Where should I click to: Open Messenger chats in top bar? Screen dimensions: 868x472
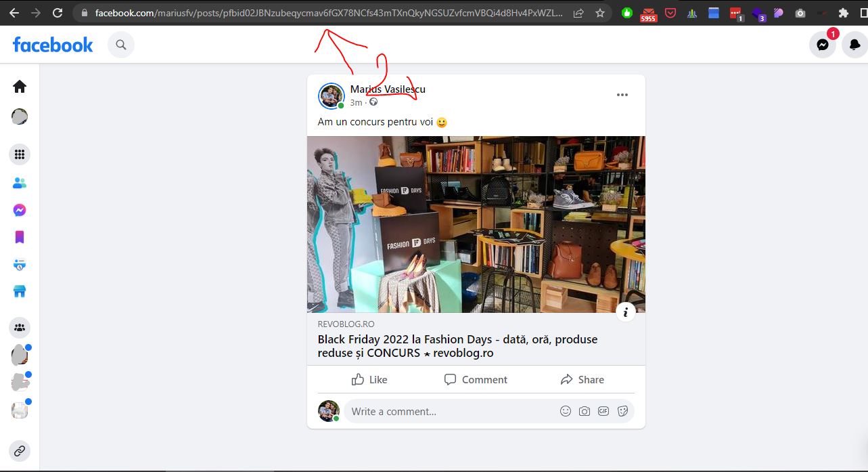click(823, 45)
